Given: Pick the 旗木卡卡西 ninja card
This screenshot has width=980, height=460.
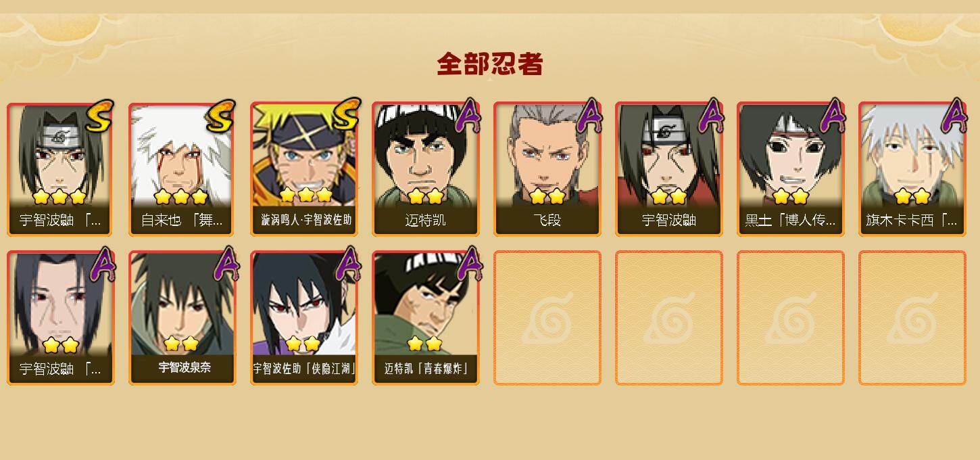Looking at the screenshot, I should pos(912,169).
